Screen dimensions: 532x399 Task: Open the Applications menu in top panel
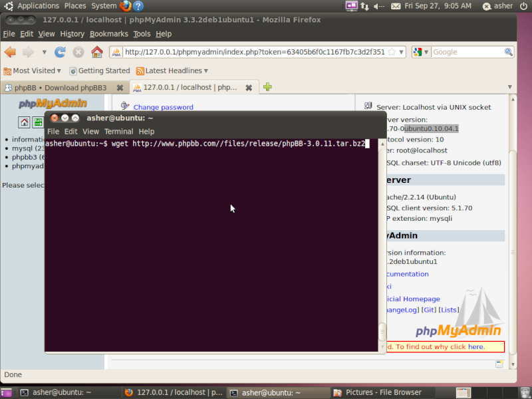39,6
